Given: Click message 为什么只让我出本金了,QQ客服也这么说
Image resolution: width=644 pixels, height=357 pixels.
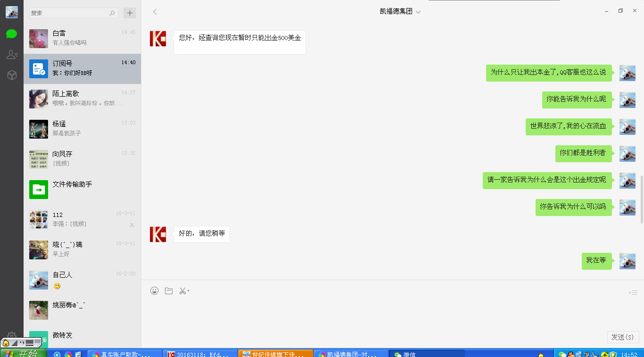Looking at the screenshot, I should tap(549, 73).
